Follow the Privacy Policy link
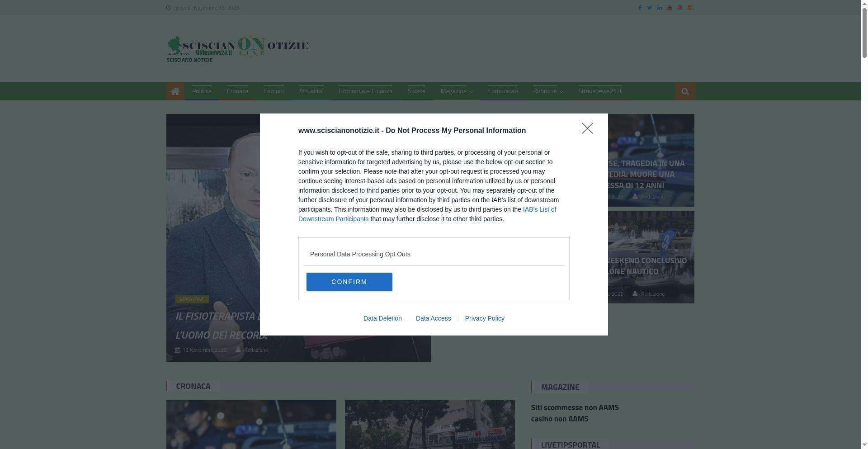The height and width of the screenshot is (449, 868). pyautogui.click(x=485, y=318)
